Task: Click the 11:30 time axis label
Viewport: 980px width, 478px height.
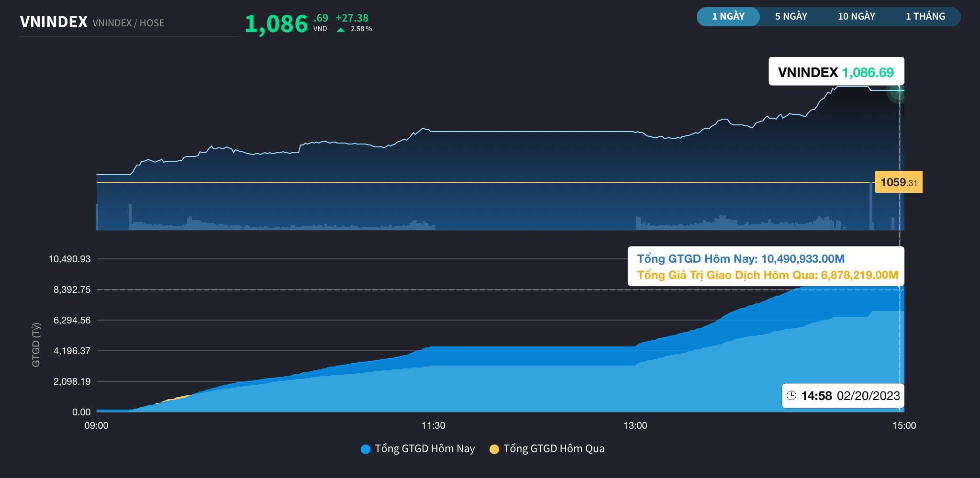Action: click(x=433, y=425)
